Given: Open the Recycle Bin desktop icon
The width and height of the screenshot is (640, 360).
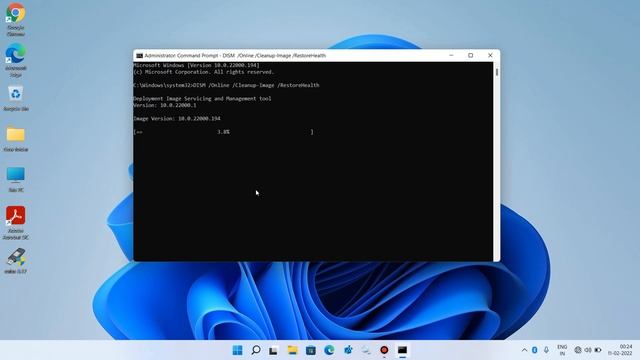Looking at the screenshot, I should click(16, 98).
